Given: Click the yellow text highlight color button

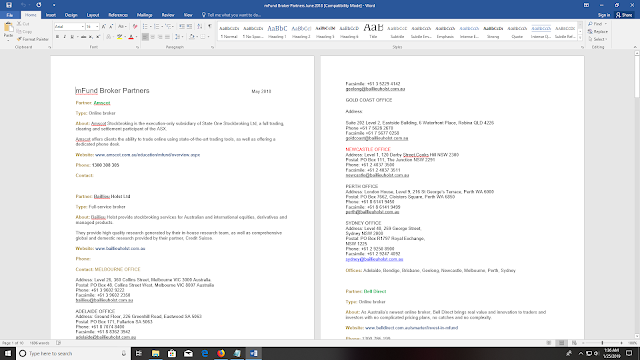Looking at the screenshot, I should click(119, 37).
